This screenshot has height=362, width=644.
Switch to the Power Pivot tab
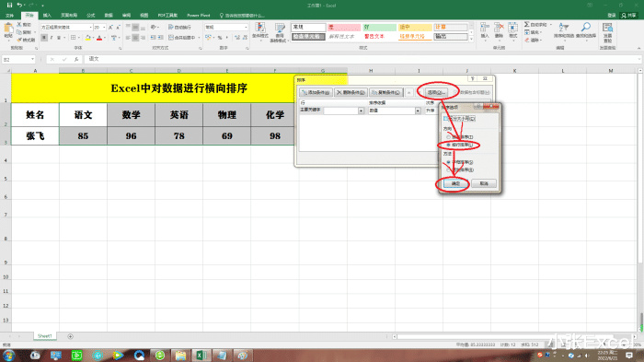click(199, 16)
